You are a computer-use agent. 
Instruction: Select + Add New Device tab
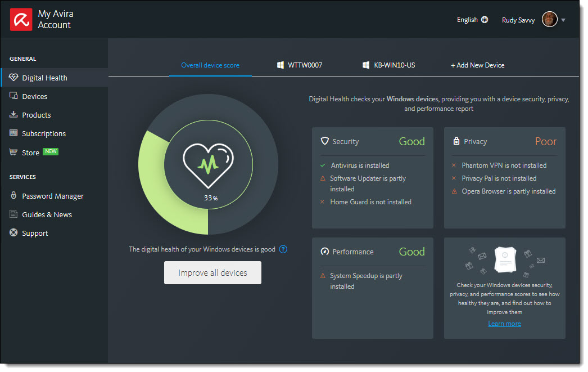coord(477,65)
